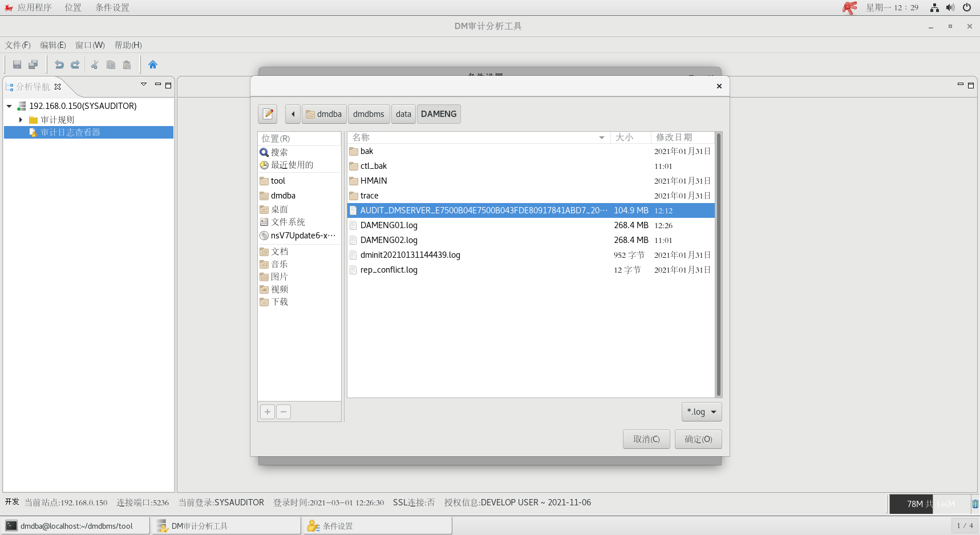This screenshot has width=980, height=535.
Task: Expand the 审计规则 tree node
Action: click(21, 120)
